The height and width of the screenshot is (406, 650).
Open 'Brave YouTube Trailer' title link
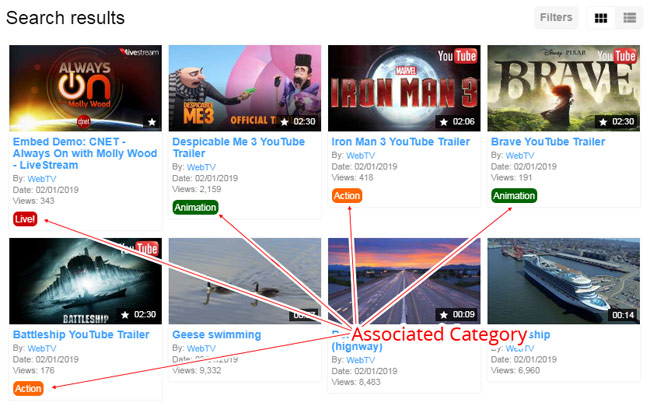click(548, 142)
